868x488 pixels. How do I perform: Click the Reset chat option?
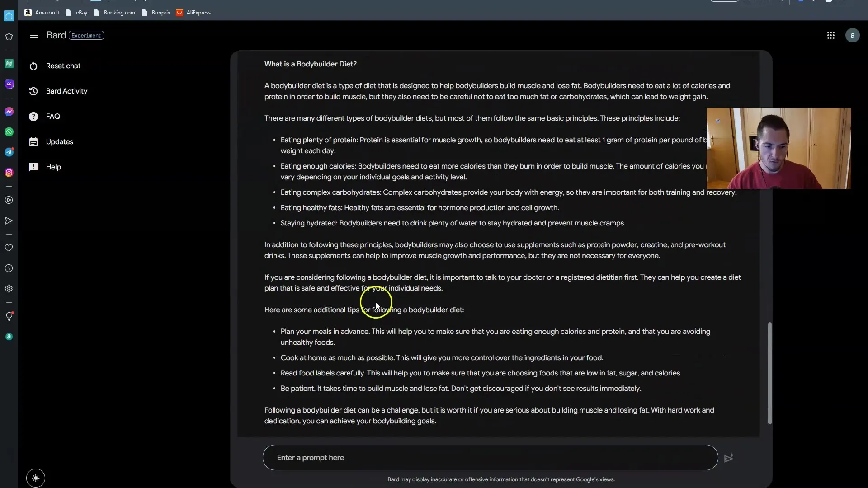tap(64, 65)
